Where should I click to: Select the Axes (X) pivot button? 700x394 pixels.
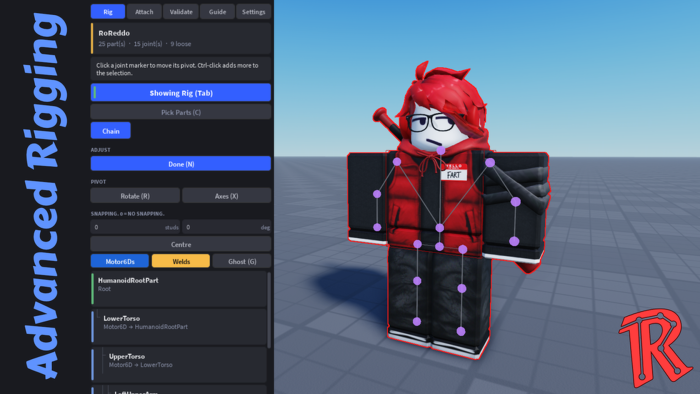[226, 195]
